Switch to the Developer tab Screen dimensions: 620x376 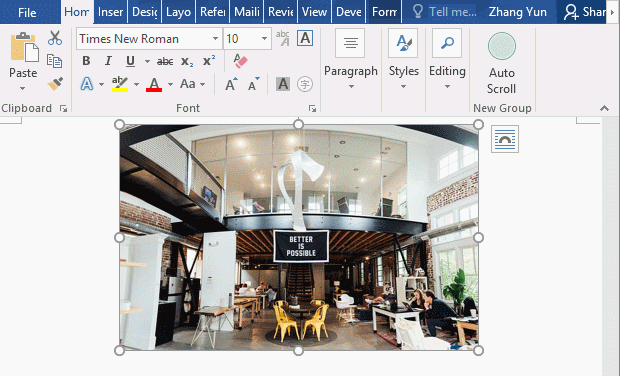348,12
